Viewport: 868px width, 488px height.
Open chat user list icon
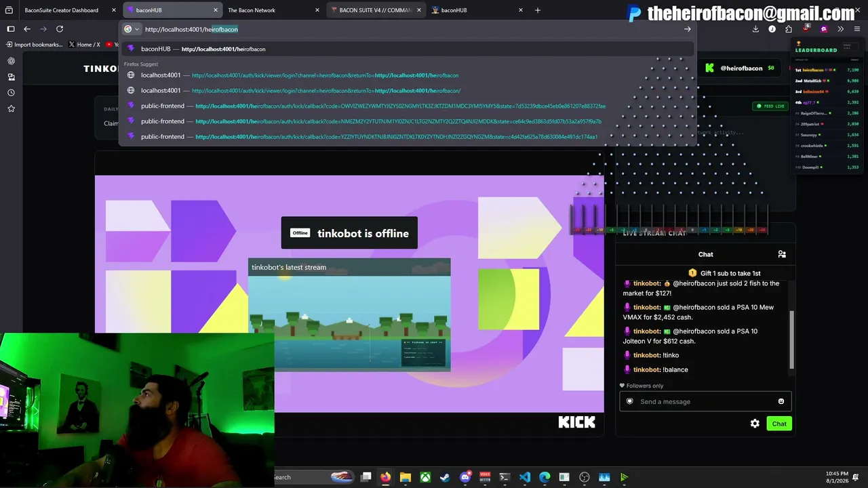[782, 254]
